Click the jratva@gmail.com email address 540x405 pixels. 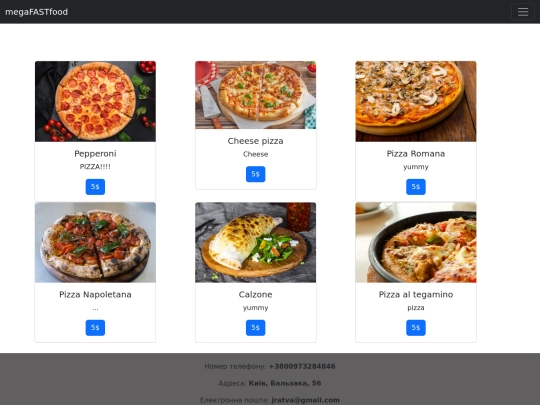click(x=305, y=400)
